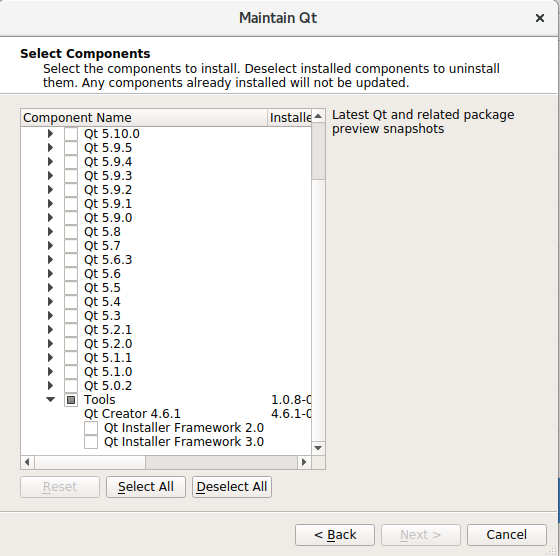Expand the Qt 5.9.5 tree node
The height and width of the screenshot is (556, 560).
point(50,147)
